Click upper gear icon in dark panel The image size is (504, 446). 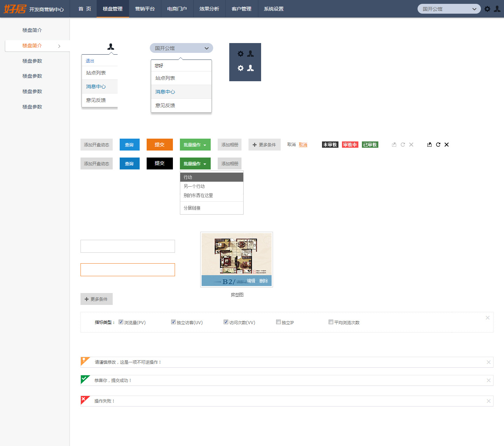click(240, 54)
